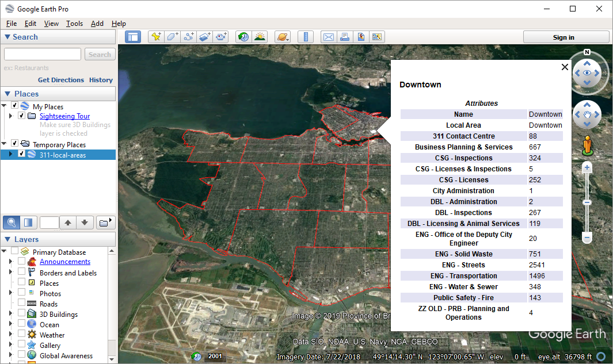
Task: Record a tour with camera icon
Action: click(x=220, y=37)
